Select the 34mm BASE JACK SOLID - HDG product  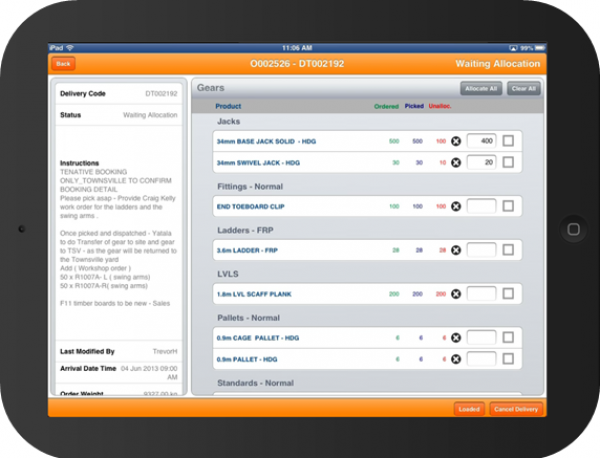pos(266,142)
